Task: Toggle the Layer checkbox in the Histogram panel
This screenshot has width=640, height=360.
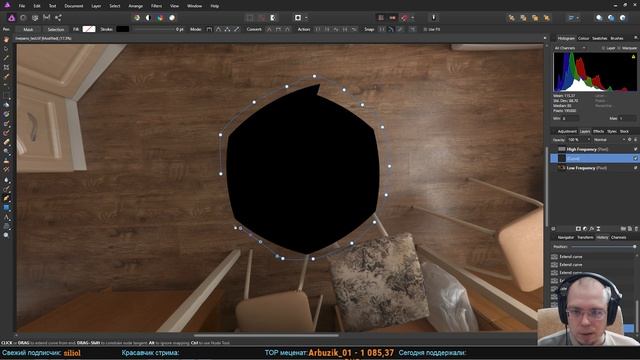Action: tap(603, 48)
